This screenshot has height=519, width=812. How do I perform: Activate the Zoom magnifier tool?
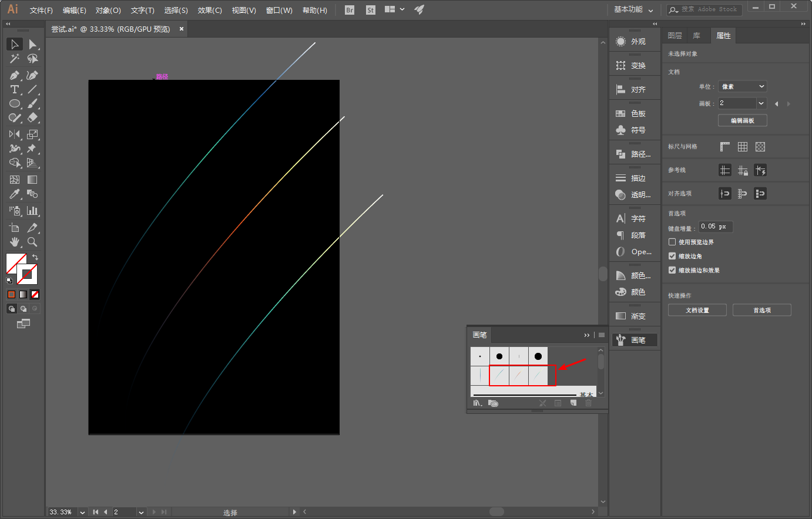32,242
